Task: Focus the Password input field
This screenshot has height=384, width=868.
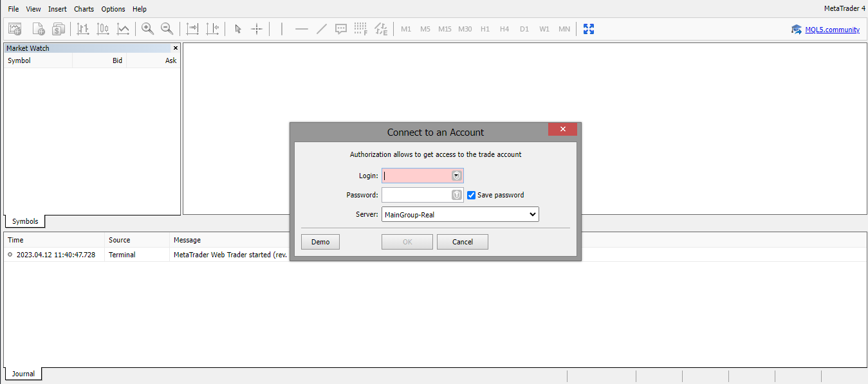Action: coord(423,195)
